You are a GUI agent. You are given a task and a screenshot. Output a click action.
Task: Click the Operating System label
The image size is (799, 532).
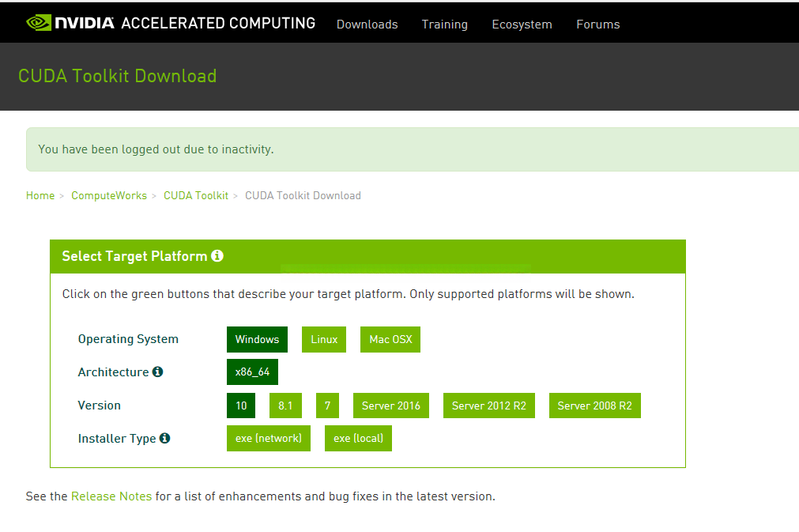128,339
